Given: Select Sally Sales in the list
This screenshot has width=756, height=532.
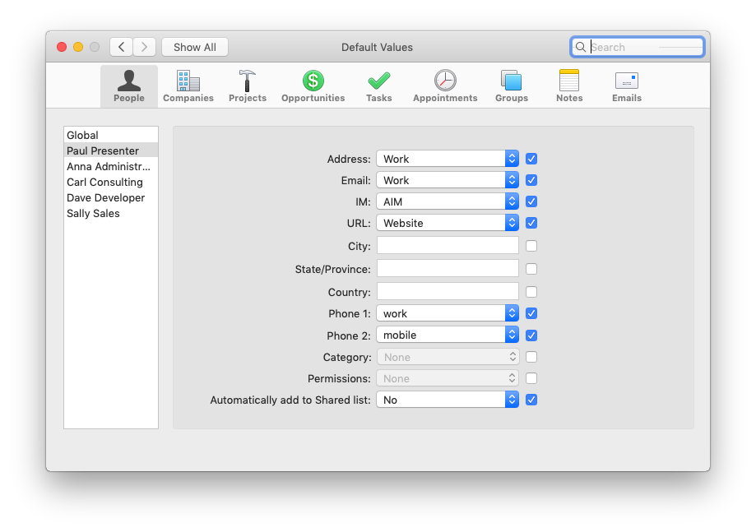Looking at the screenshot, I should tap(111, 214).
